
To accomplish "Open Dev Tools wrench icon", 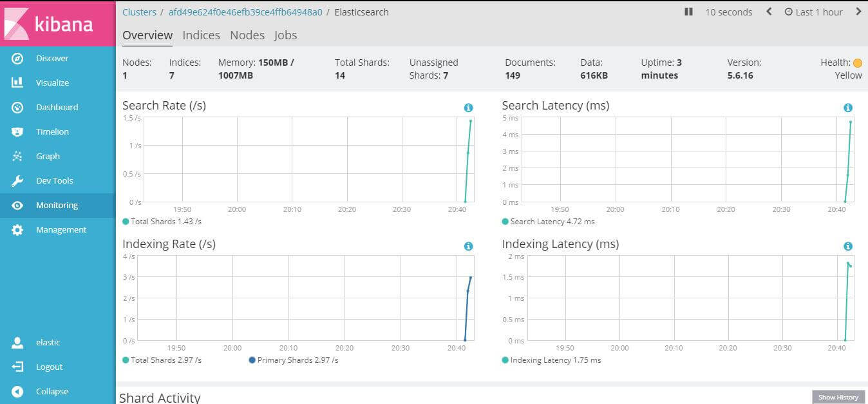I will coord(18,180).
